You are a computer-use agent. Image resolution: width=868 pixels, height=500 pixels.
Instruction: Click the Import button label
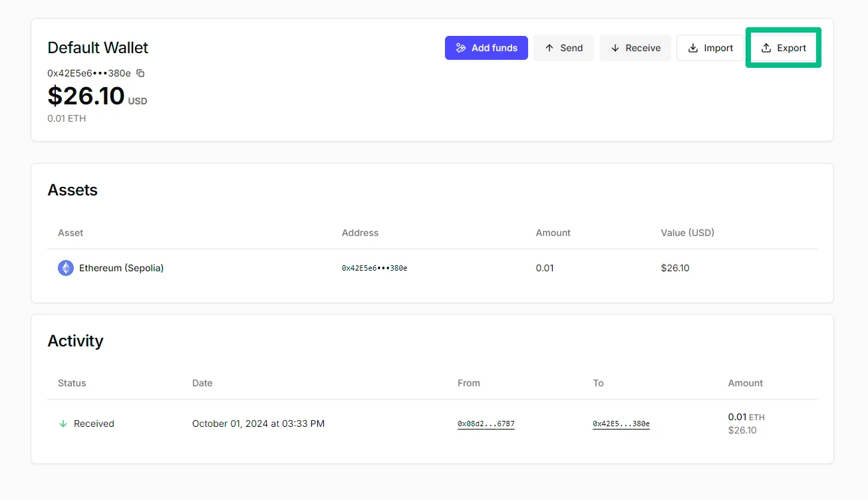click(x=718, y=48)
